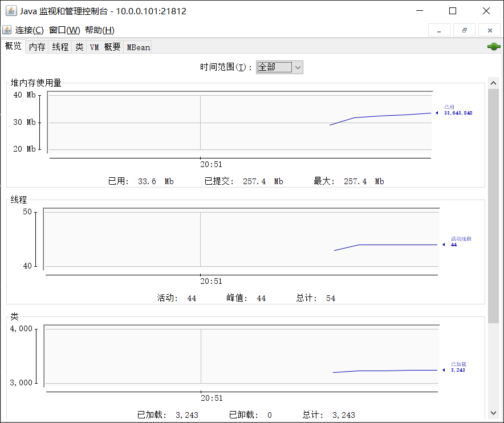The width and height of the screenshot is (504, 423).
Task: Click the scrollbar down arrow
Action: click(493, 413)
